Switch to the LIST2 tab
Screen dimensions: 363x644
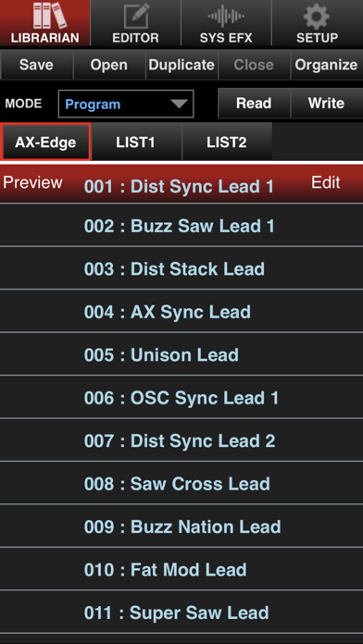click(227, 142)
